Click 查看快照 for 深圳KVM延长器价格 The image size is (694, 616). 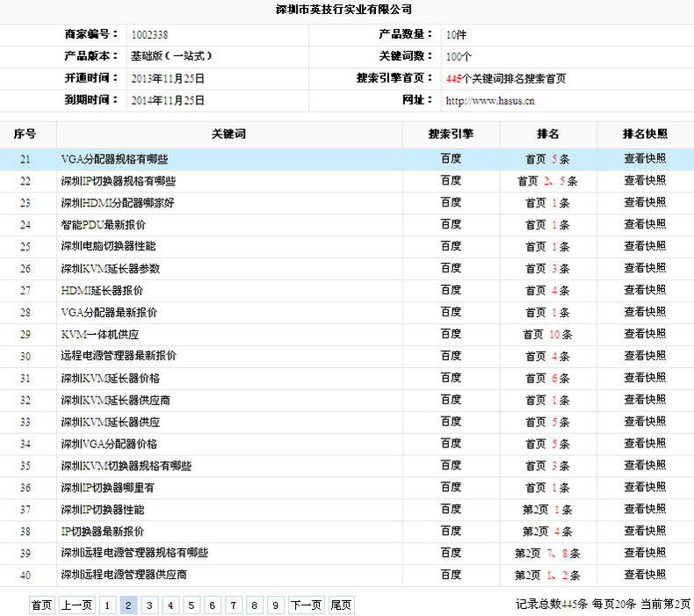tap(645, 378)
